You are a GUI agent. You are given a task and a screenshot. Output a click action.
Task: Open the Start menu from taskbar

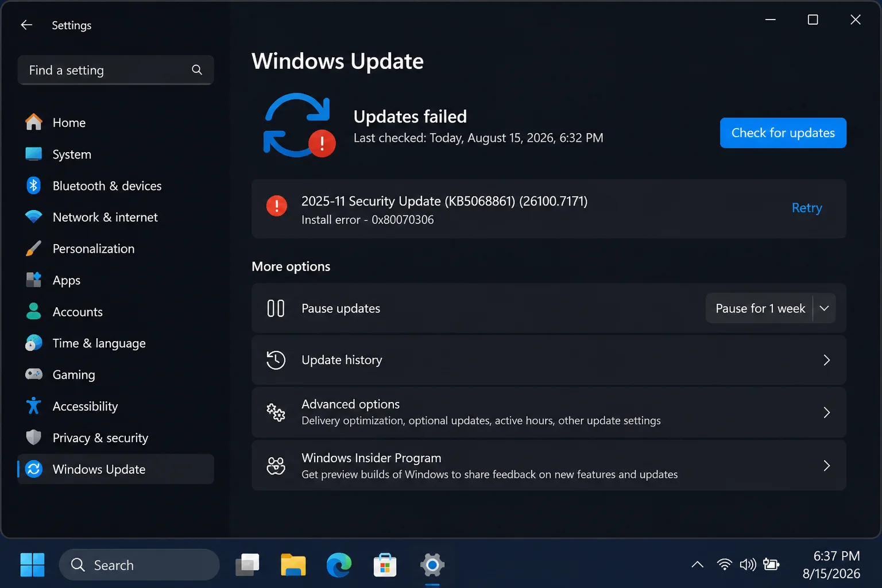tap(32, 565)
